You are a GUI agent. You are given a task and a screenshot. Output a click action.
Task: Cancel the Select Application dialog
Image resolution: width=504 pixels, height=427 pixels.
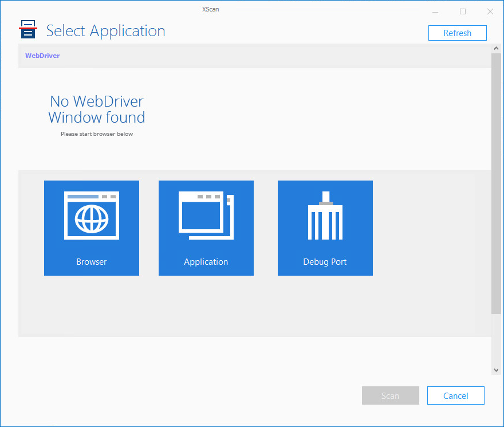[455, 395]
